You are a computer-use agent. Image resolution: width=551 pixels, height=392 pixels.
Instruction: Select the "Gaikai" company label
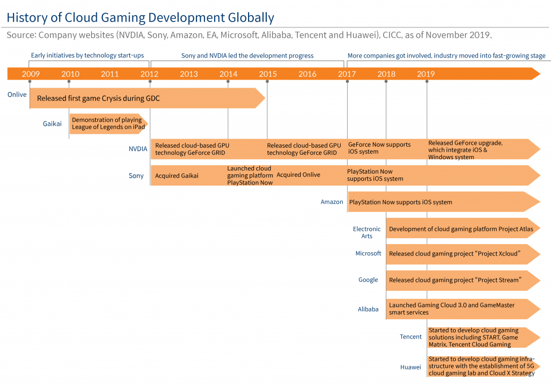click(x=52, y=124)
